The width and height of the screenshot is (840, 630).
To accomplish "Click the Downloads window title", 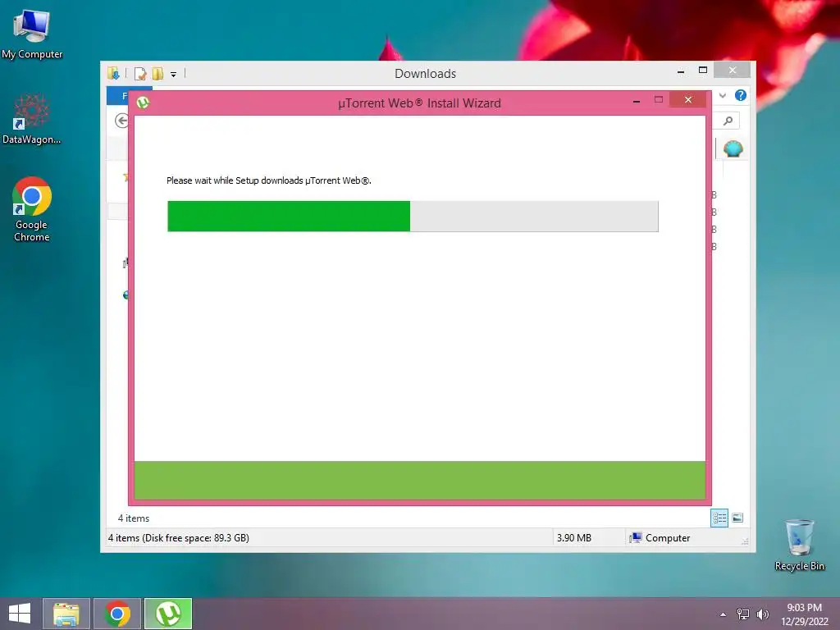I will pos(426,73).
